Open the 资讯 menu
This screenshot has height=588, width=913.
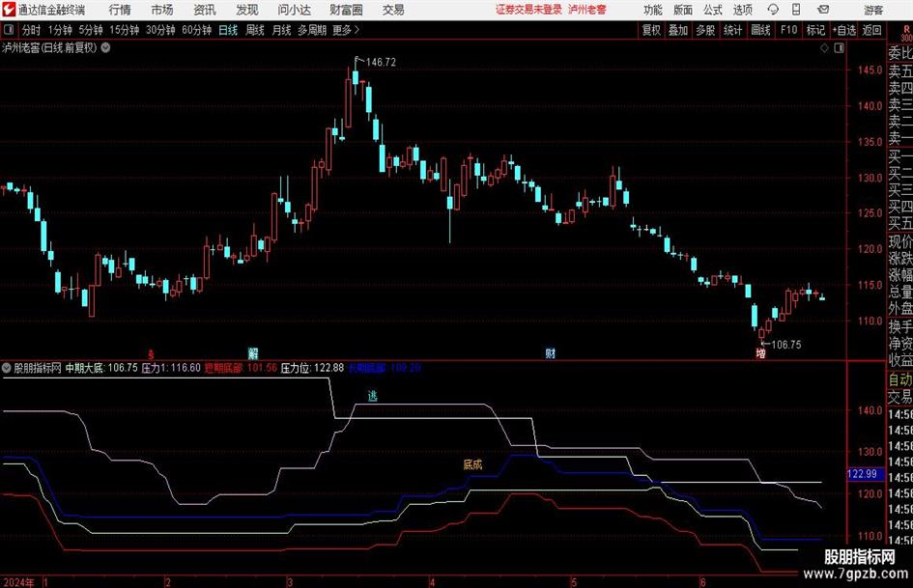(x=205, y=10)
